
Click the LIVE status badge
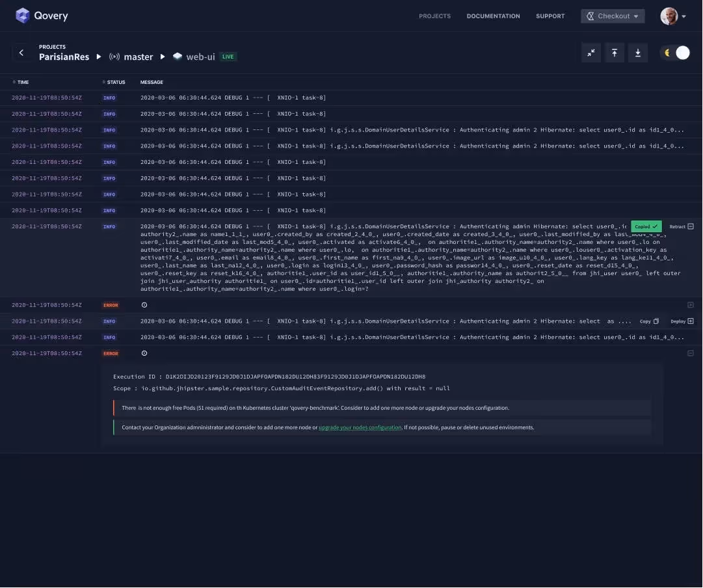pos(228,57)
